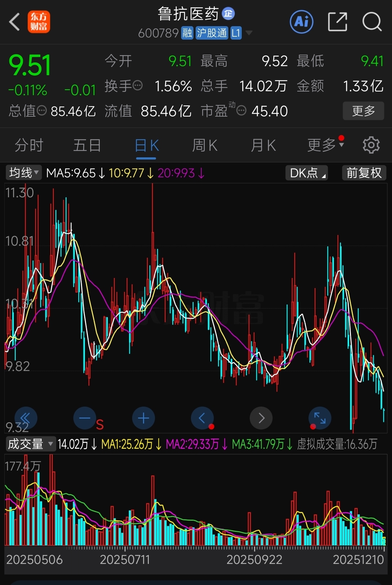Switch to 五日 tab
The height and width of the screenshot is (585, 392).
[87, 145]
